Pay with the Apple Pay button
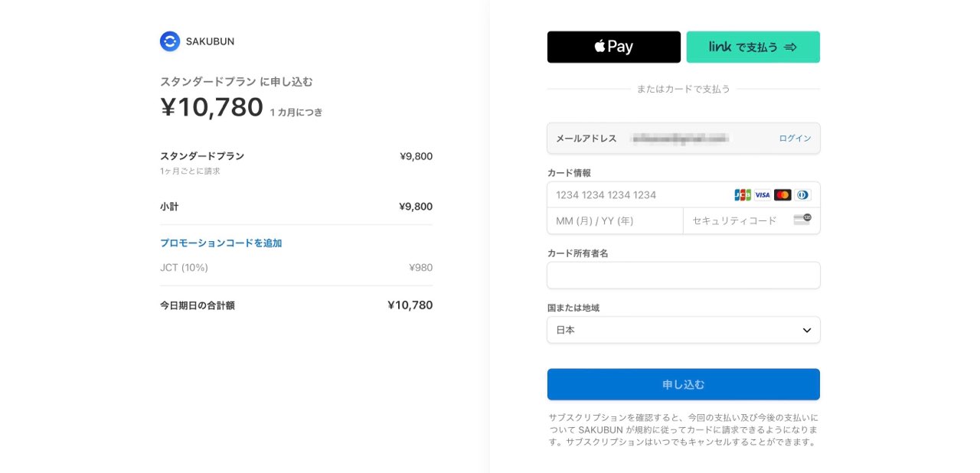 click(613, 47)
